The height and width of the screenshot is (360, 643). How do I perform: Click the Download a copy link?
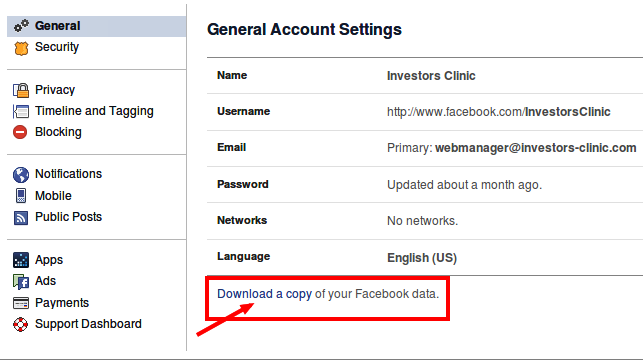pos(264,294)
